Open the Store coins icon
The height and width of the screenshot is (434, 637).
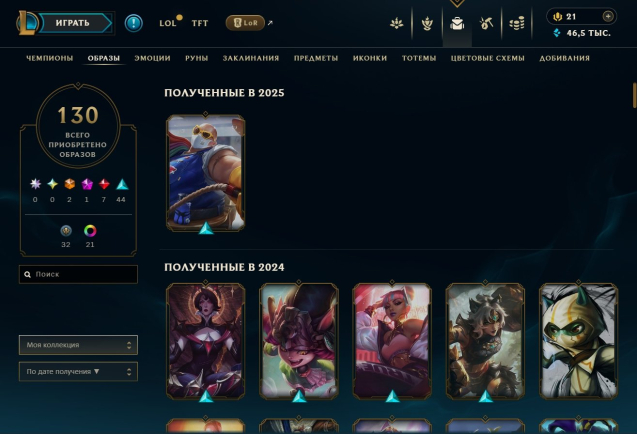517,24
